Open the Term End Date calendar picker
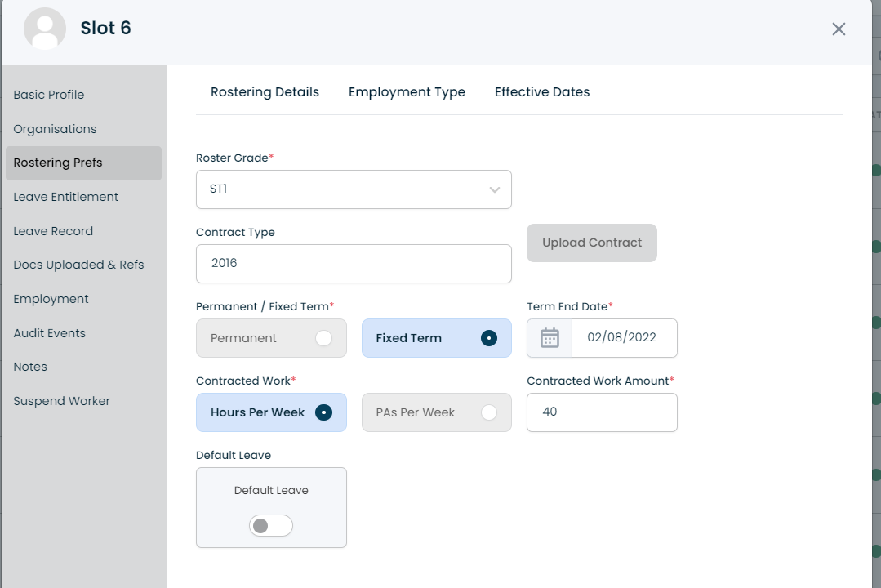This screenshot has height=588, width=881. pos(550,338)
